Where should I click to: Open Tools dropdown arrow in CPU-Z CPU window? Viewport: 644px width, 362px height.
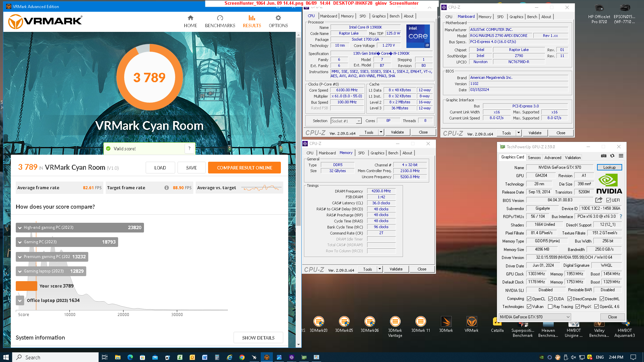pos(381,132)
